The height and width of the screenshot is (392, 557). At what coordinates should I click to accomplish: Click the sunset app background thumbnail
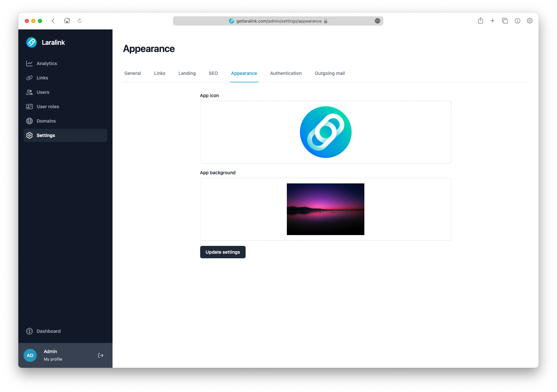point(325,209)
